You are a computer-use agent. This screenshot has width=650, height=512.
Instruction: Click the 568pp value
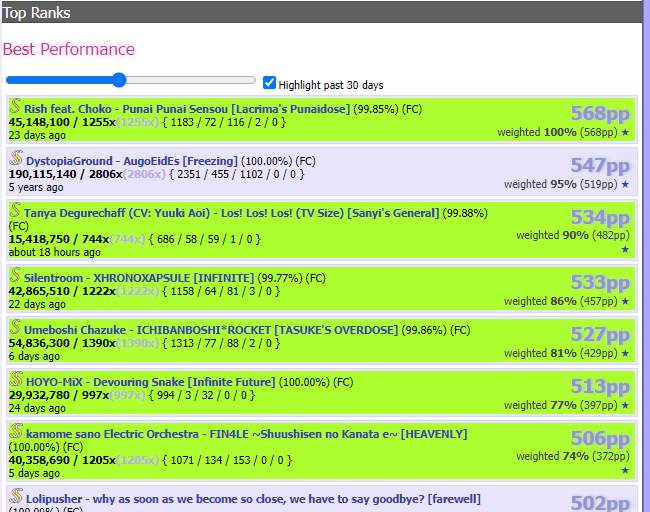(600, 113)
